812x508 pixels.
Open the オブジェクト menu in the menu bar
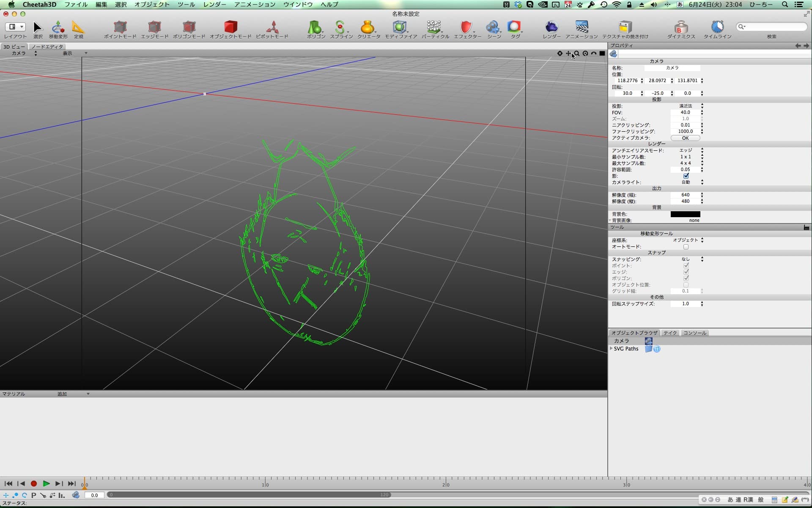click(x=152, y=4)
